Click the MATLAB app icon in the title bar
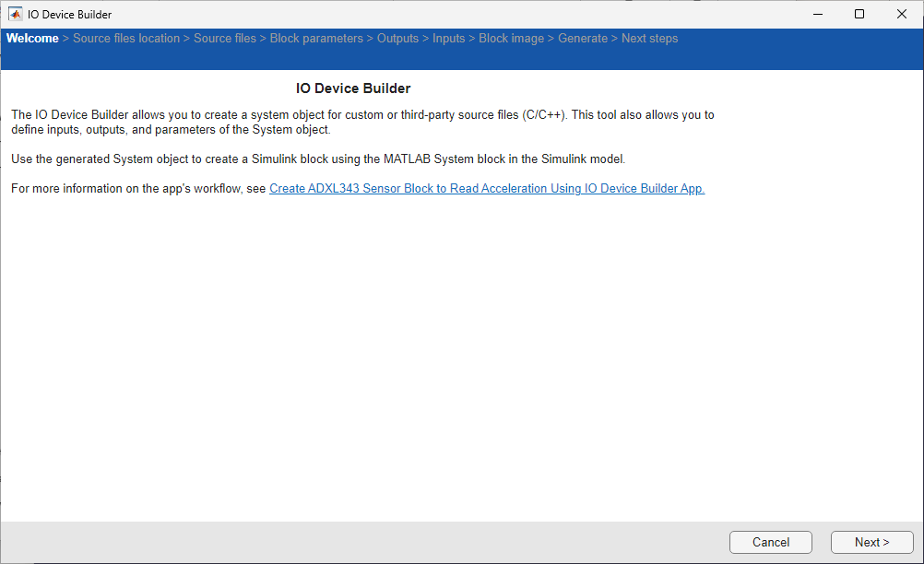The width and height of the screenshot is (924, 564). point(13,13)
